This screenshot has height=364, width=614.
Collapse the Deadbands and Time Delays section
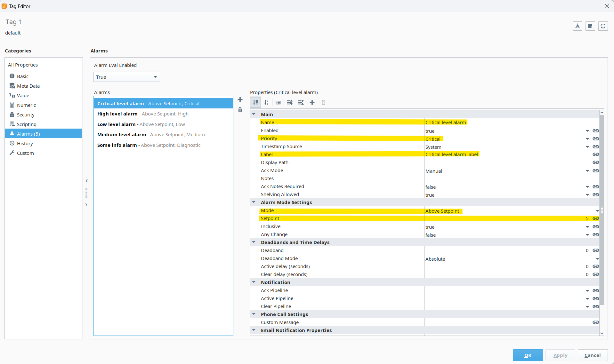point(254,242)
